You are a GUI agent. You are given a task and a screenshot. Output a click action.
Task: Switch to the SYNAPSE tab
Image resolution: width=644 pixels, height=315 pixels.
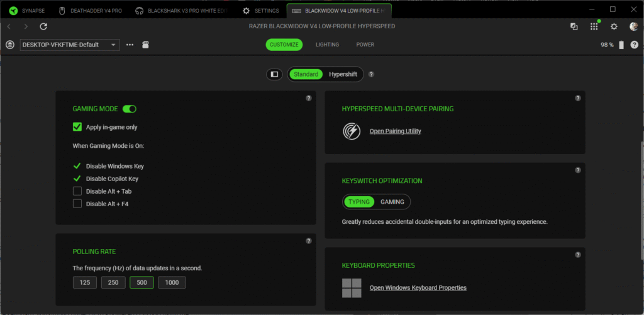(28, 11)
